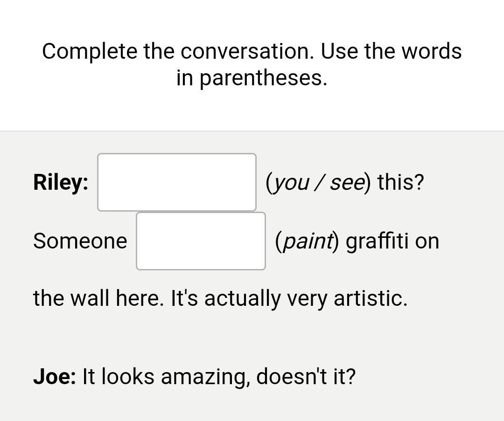Click inside the first blank to place cursor
The height and width of the screenshot is (421, 504).
pyautogui.click(x=176, y=182)
